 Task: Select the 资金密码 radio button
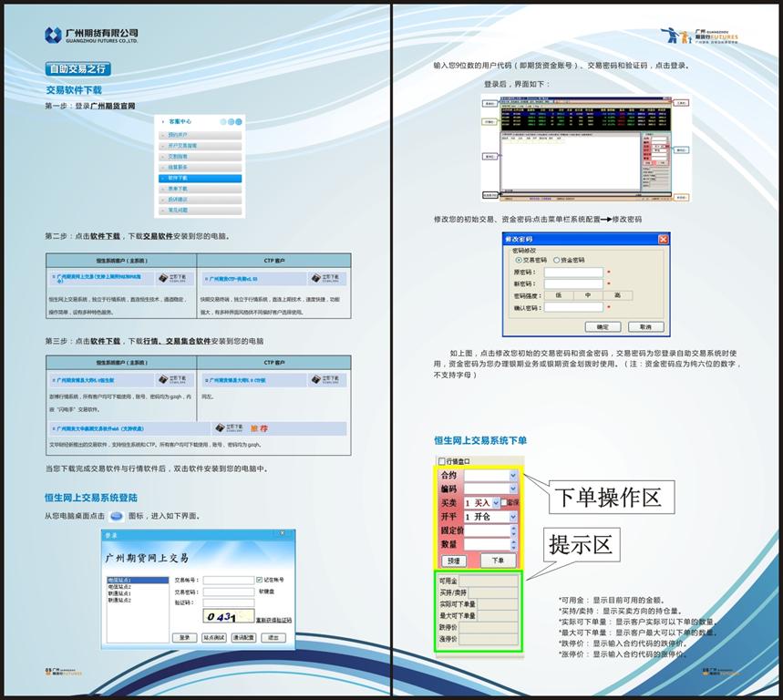click(x=556, y=260)
